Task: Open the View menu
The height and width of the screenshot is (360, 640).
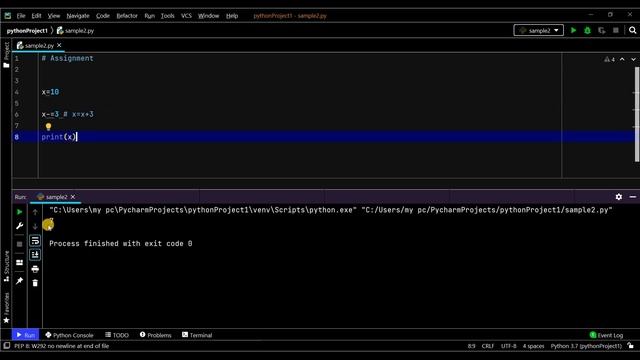Action: click(x=53, y=16)
